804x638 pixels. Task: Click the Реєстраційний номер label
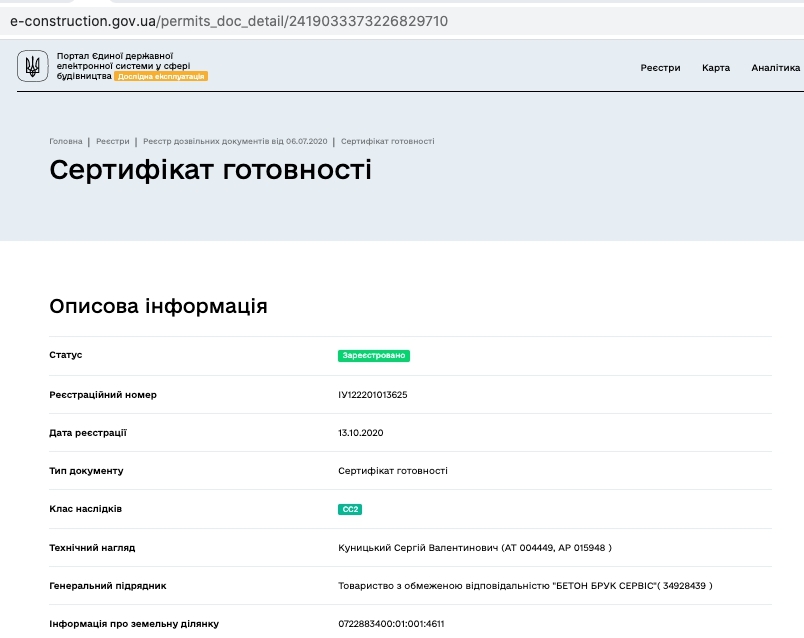pos(103,395)
